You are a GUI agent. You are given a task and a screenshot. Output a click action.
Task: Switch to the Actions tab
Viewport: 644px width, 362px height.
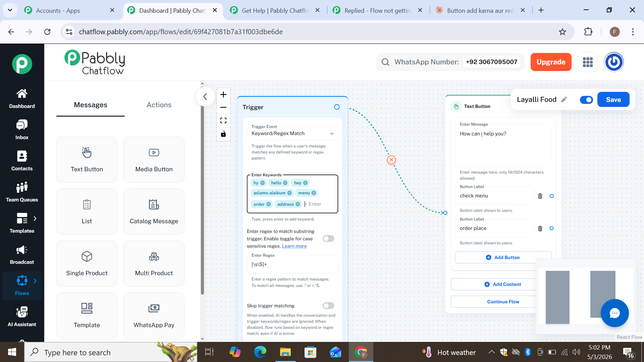coord(159,105)
